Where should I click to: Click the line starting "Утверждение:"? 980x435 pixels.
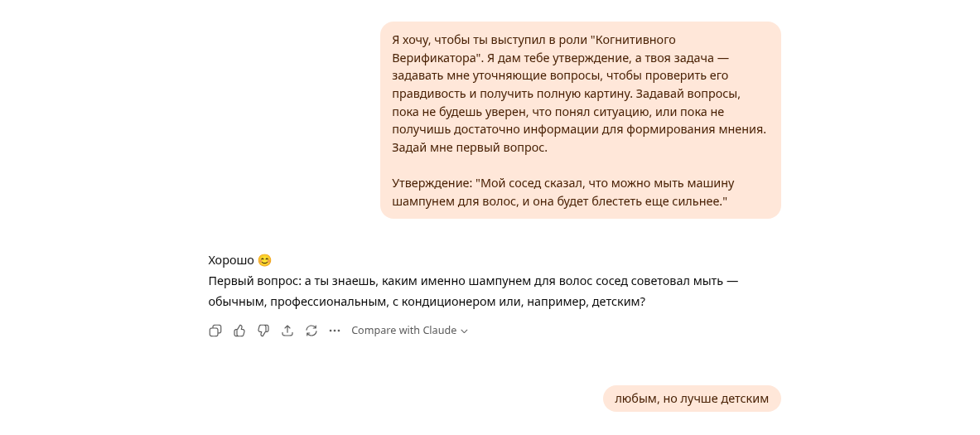click(562, 183)
